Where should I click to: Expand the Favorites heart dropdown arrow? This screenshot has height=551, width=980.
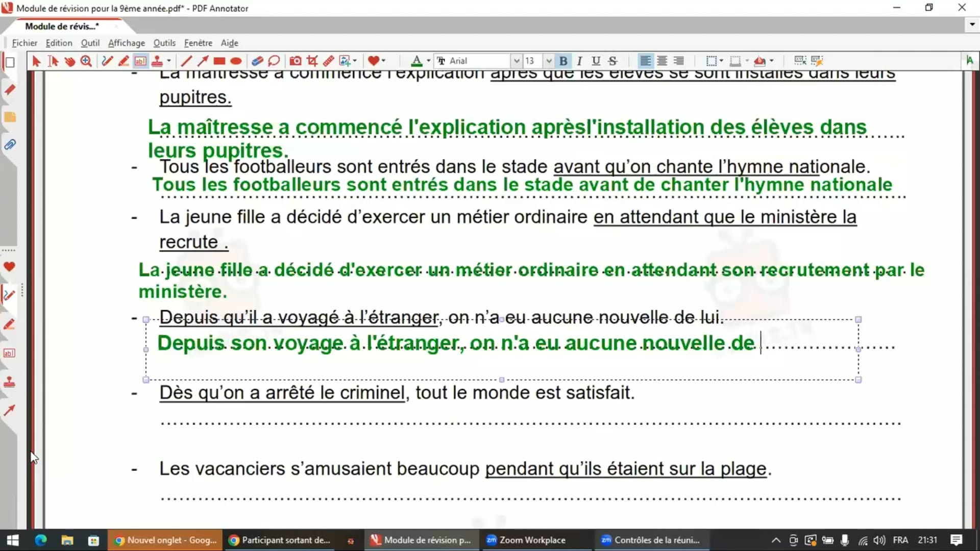click(x=383, y=61)
